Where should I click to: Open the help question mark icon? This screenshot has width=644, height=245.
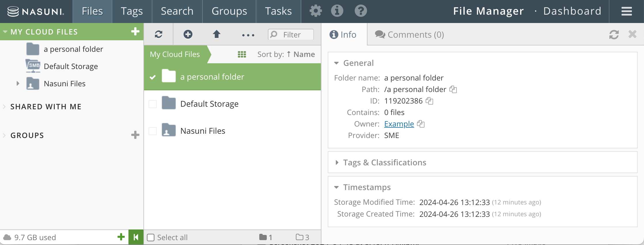[361, 11]
